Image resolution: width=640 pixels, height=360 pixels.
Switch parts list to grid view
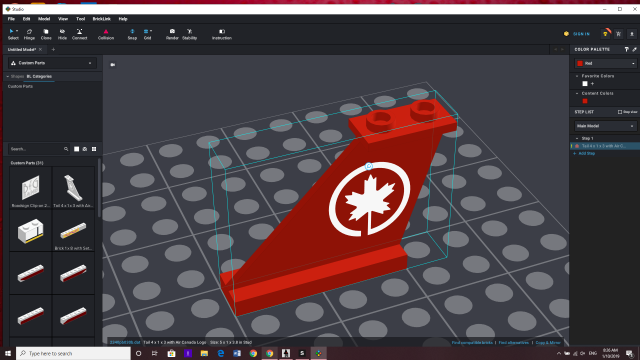tap(94, 149)
